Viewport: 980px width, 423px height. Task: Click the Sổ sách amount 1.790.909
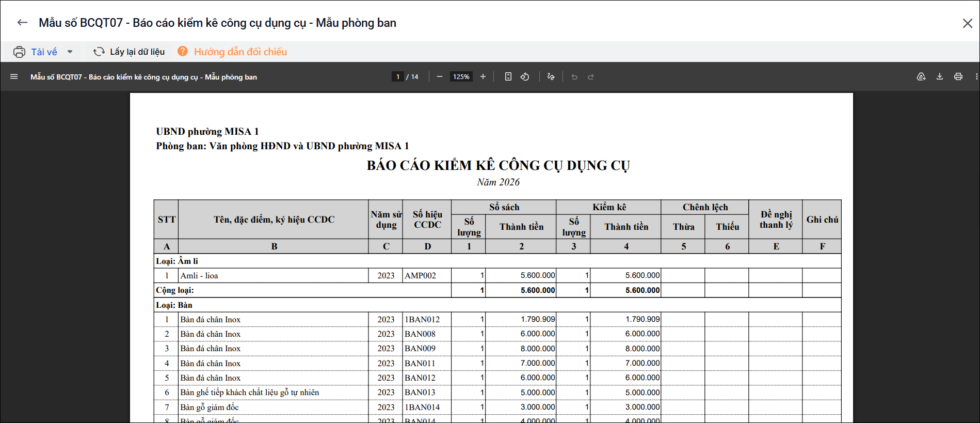(538, 319)
